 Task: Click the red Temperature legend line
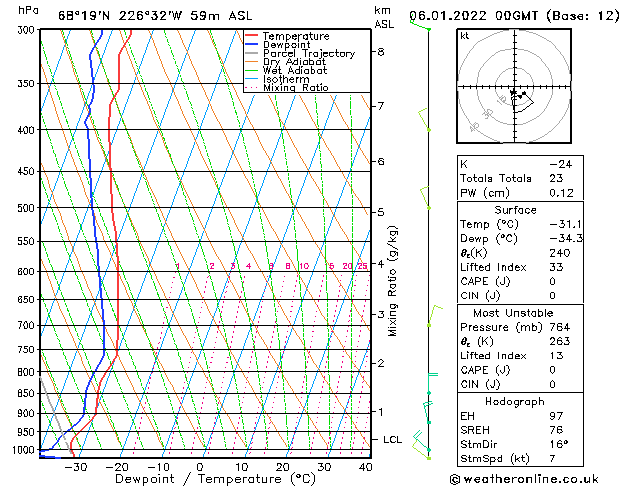coord(251,36)
